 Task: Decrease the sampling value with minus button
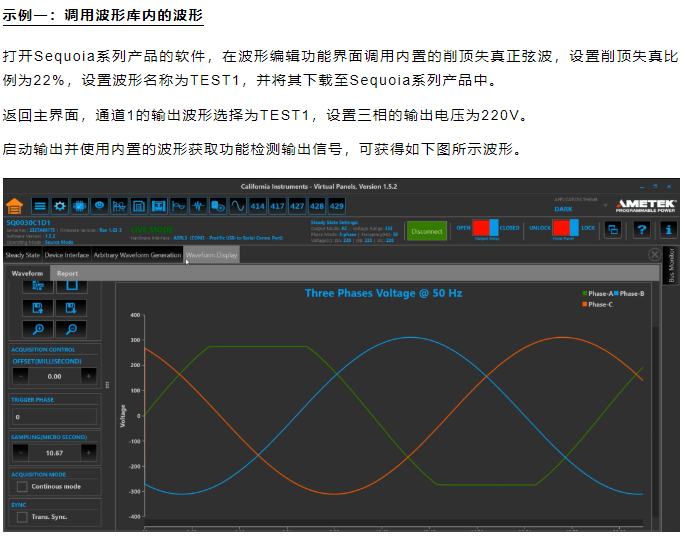20,452
